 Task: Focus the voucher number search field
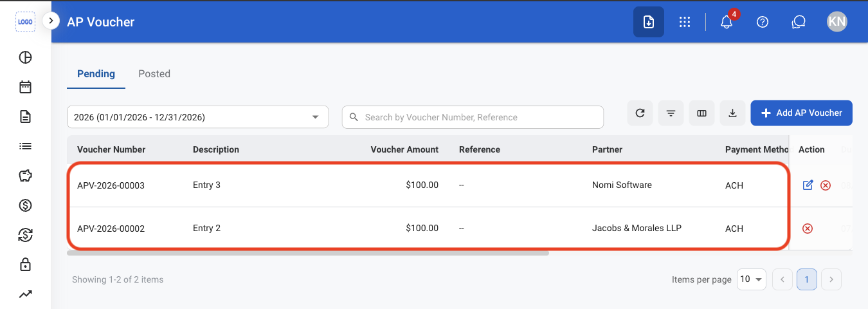tap(473, 117)
